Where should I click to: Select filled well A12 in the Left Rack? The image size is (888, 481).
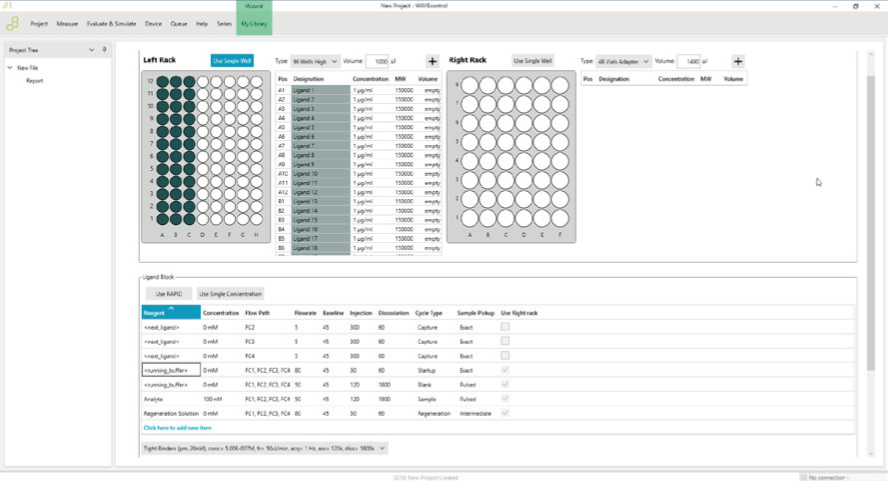[x=163, y=82]
